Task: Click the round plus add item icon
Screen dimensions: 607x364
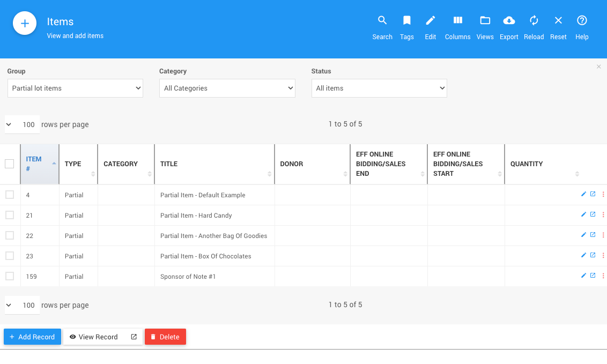Action: 25,24
